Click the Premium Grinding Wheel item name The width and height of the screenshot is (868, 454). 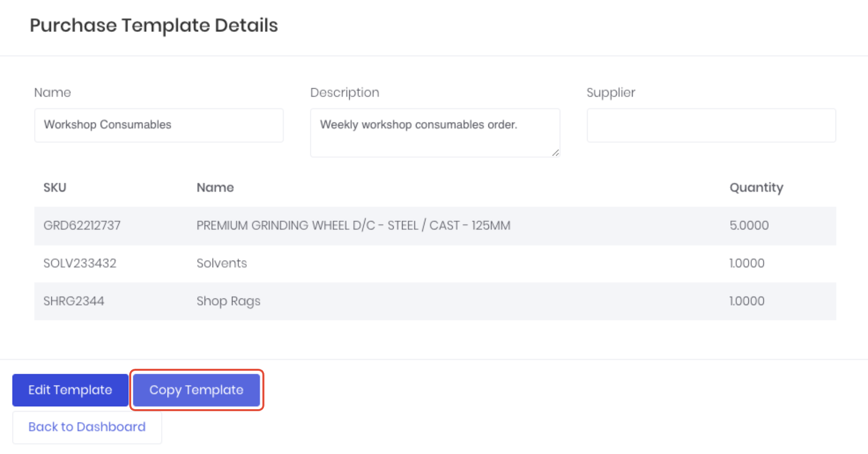click(x=353, y=225)
